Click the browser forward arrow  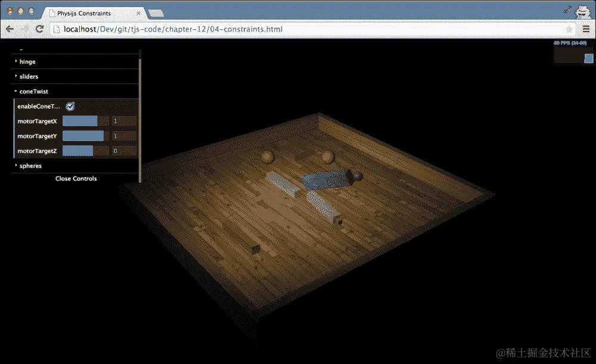tap(24, 29)
